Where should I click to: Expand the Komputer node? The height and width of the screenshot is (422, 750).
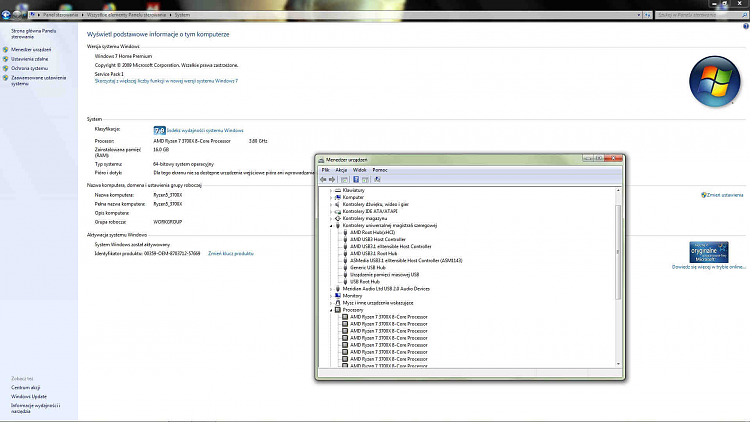click(331, 197)
